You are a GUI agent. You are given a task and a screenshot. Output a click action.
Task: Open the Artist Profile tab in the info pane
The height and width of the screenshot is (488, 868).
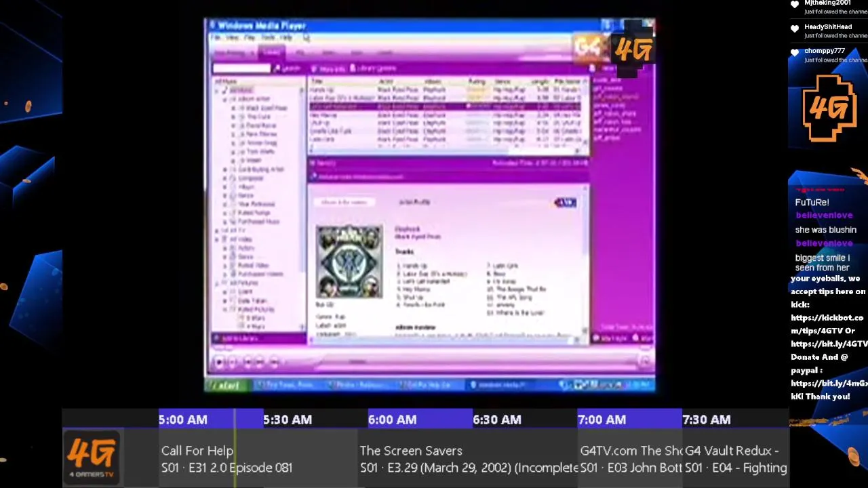click(x=414, y=202)
